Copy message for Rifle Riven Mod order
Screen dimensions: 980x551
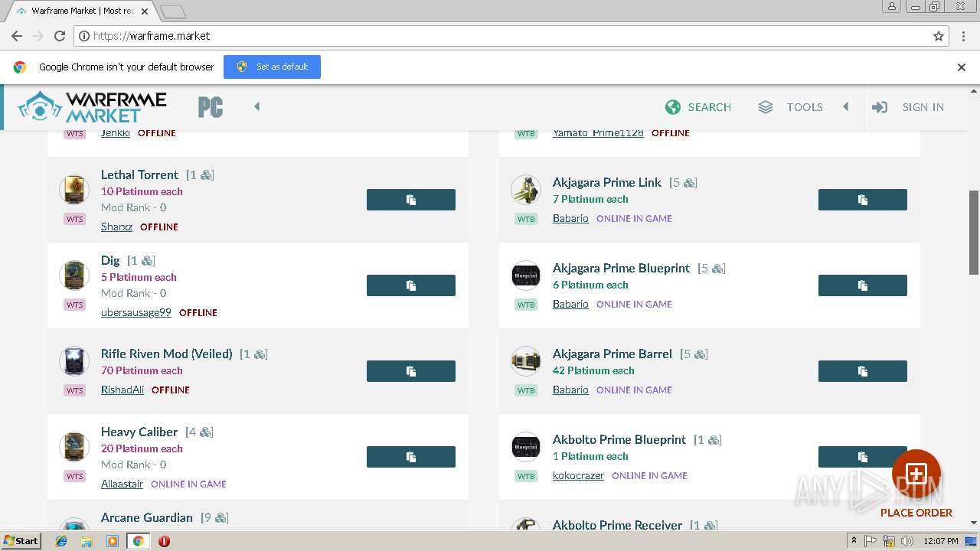coord(411,371)
